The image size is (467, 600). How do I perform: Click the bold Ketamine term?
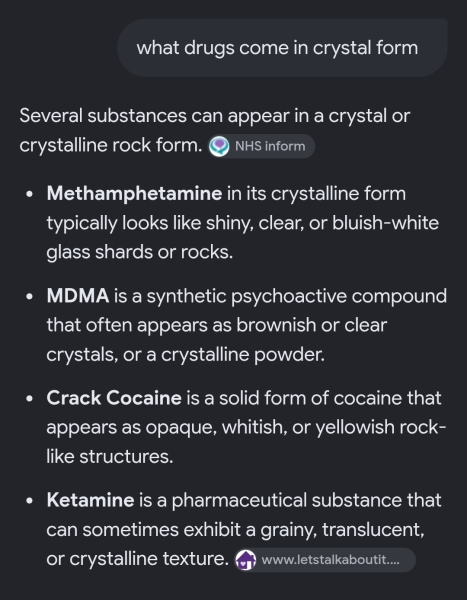(90, 500)
